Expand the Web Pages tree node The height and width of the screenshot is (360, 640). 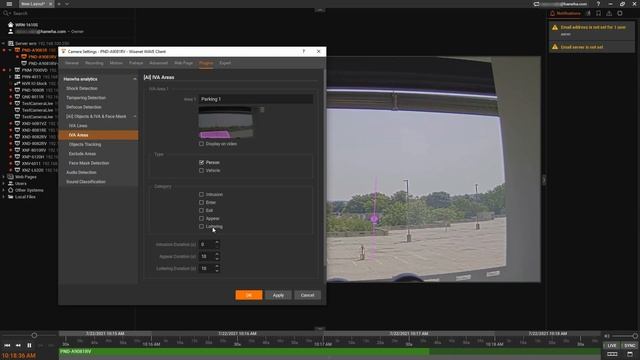[x=4, y=177]
